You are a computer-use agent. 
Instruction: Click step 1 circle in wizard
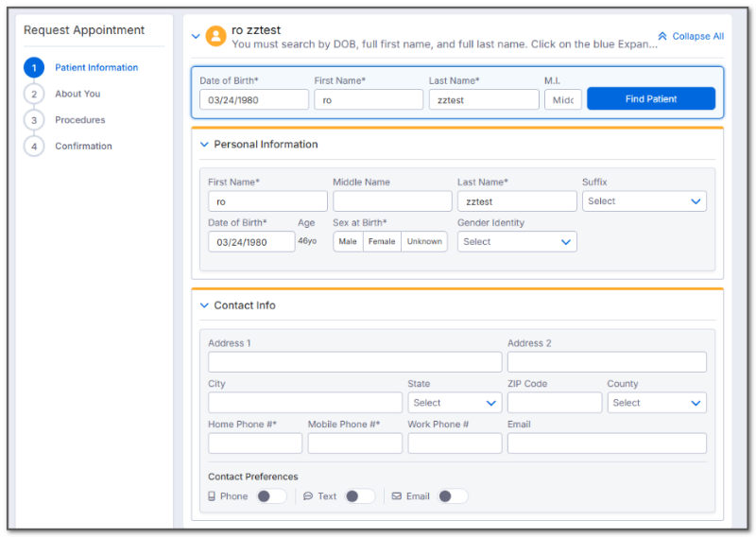click(34, 67)
